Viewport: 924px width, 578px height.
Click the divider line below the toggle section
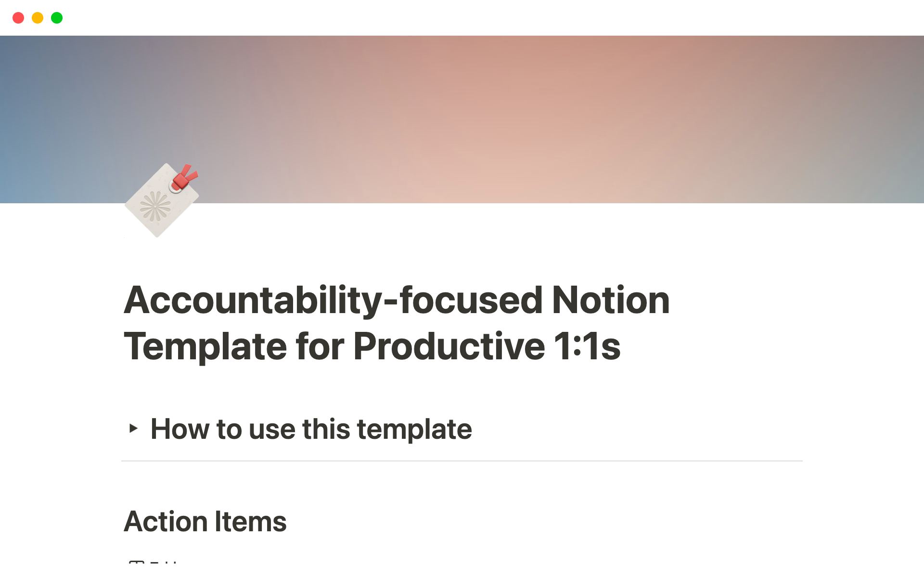click(x=462, y=461)
